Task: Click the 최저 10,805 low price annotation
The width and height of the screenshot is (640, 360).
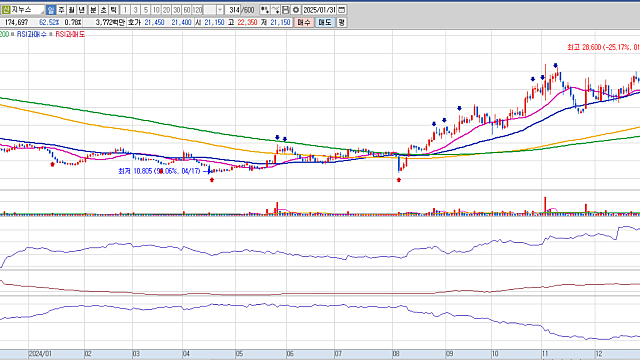Action: click(159, 171)
